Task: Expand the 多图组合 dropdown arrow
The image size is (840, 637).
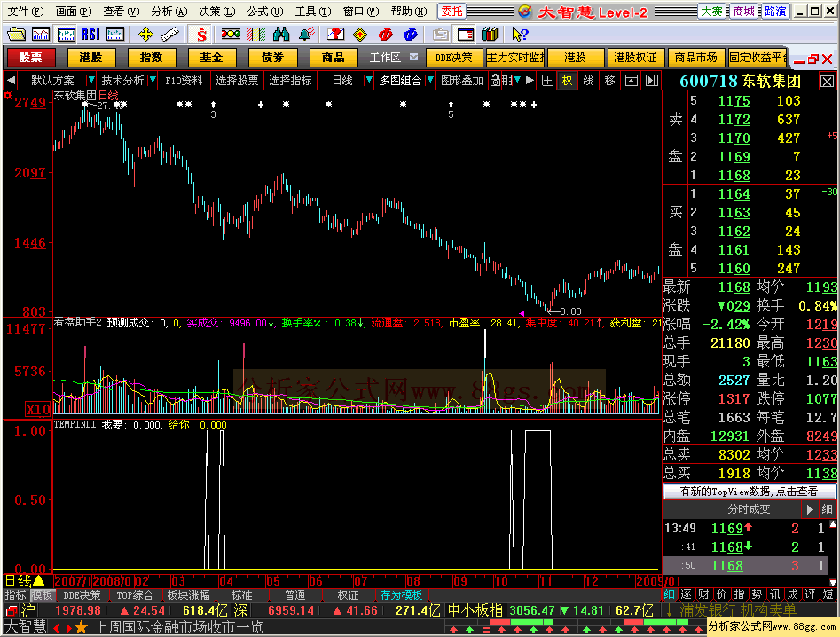Action: point(430,81)
